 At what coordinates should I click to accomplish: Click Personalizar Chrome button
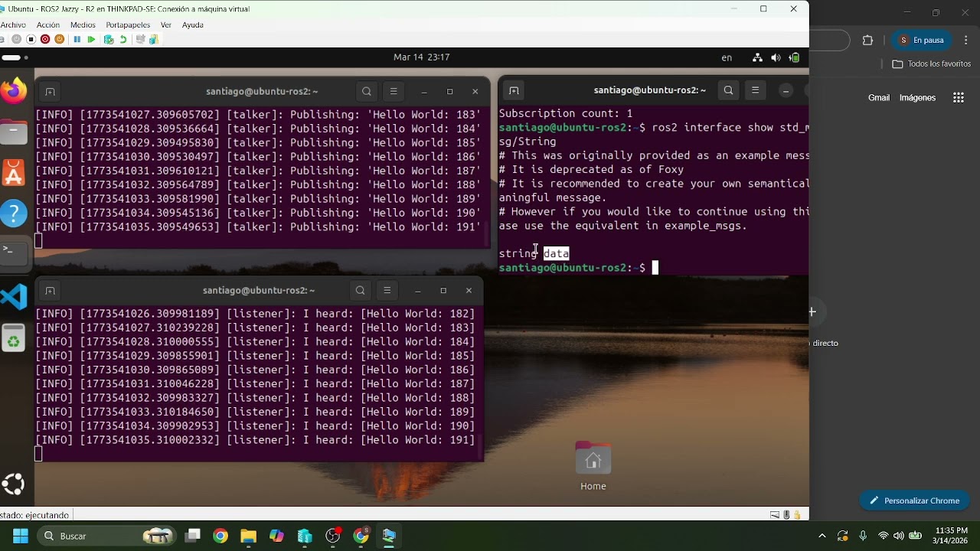[914, 500]
